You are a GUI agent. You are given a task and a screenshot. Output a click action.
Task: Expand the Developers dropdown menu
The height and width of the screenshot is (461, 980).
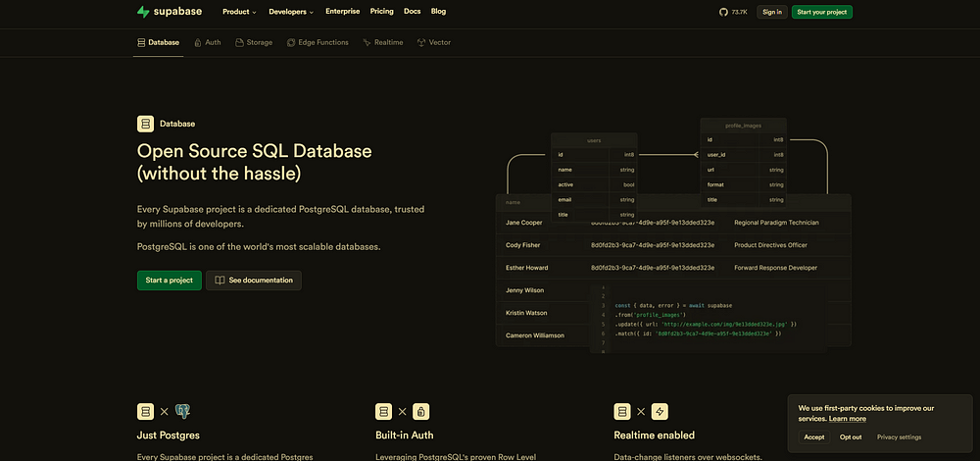291,12
